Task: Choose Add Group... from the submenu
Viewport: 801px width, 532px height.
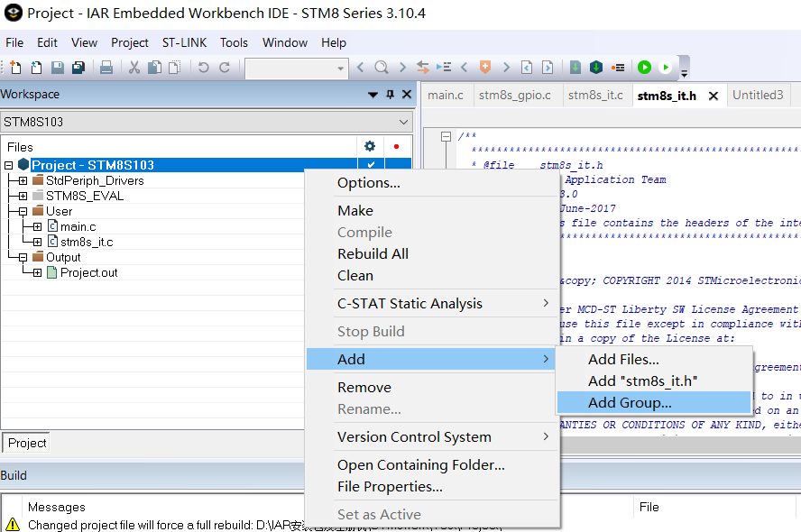Action: coord(654,402)
